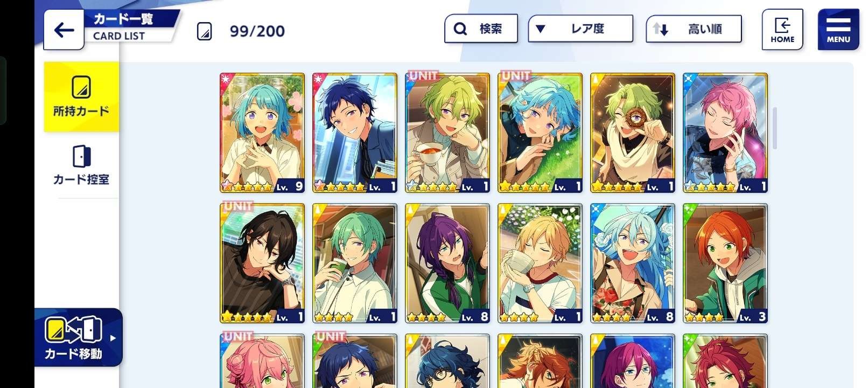Screen dimensions: 868x388
Task: Pick the orange-haired green jacket card Lv. 3
Action: point(725,264)
